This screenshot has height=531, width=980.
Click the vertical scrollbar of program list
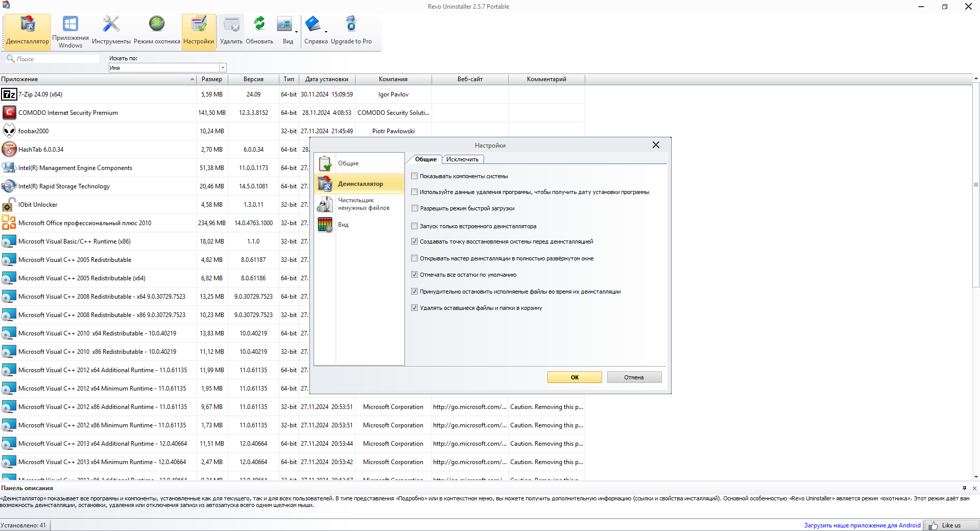pos(976,184)
